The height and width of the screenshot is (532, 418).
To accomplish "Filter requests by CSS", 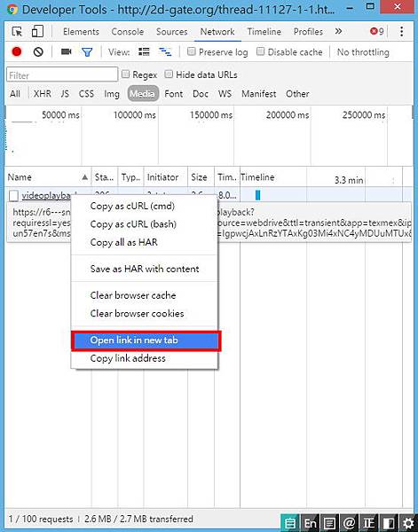I will tap(86, 94).
